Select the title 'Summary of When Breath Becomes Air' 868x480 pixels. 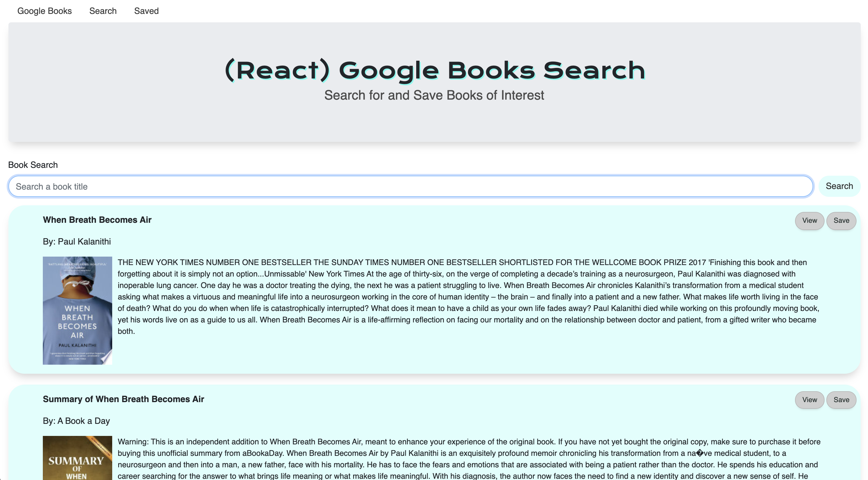(x=123, y=399)
